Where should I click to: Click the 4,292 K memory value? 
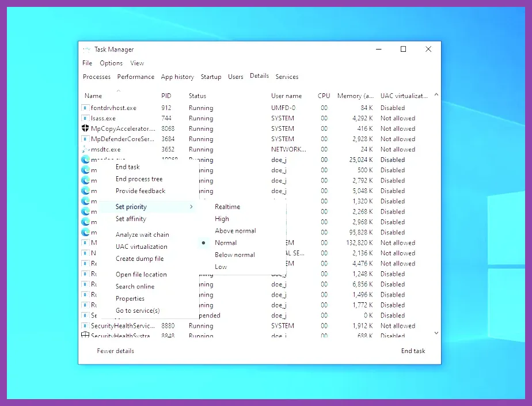click(362, 118)
